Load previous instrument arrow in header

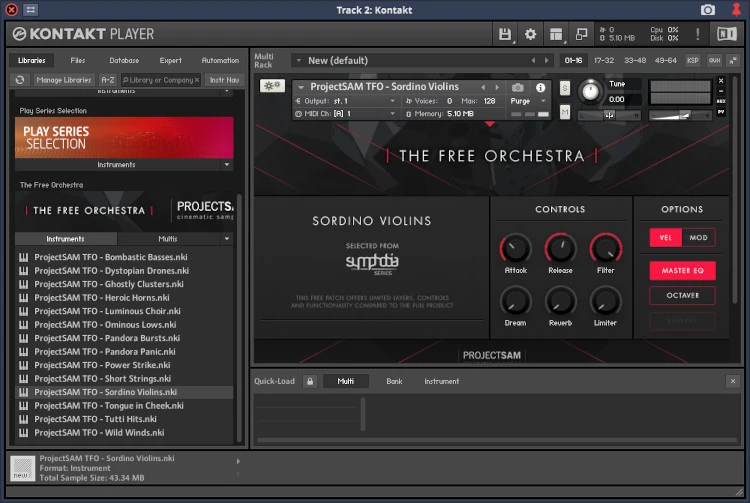coord(483,87)
